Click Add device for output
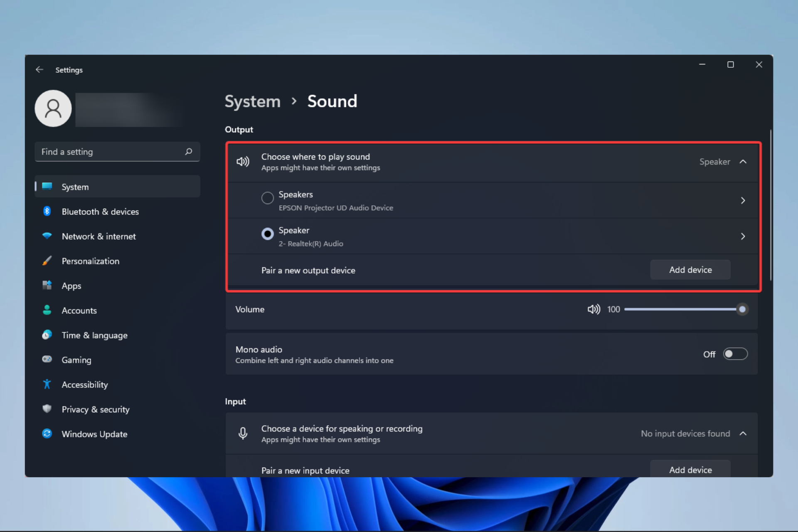The width and height of the screenshot is (798, 532). point(690,270)
